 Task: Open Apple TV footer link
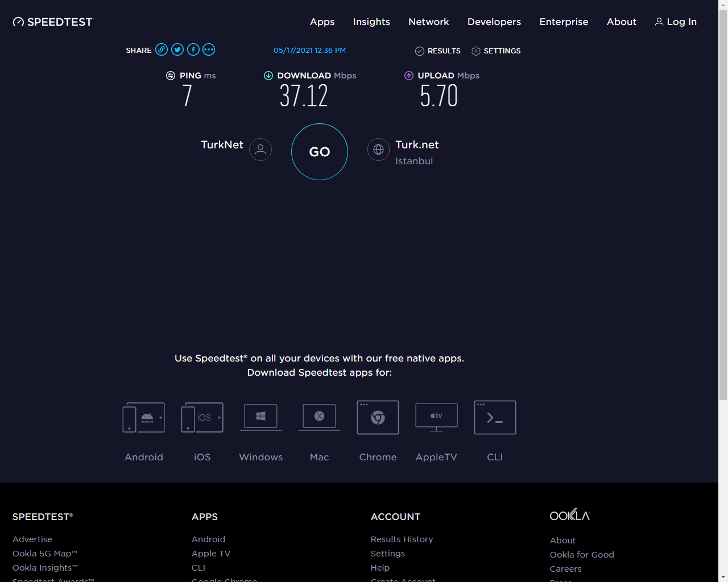coord(211,553)
